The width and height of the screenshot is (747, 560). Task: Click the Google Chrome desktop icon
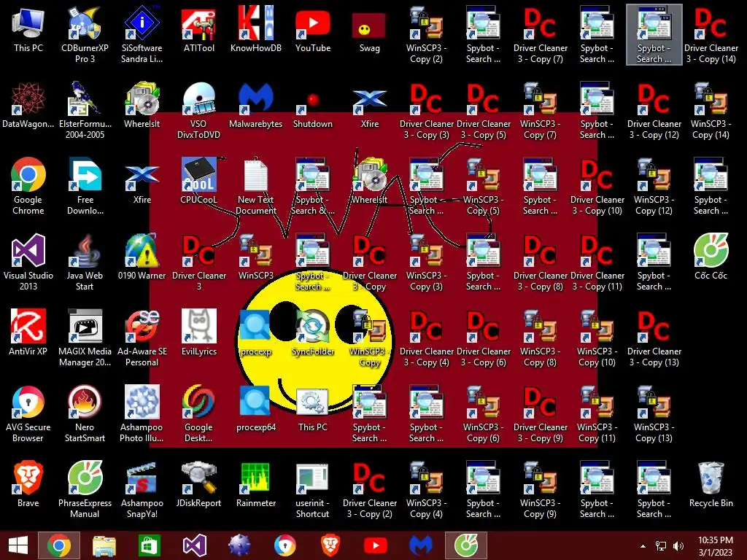[28, 186]
